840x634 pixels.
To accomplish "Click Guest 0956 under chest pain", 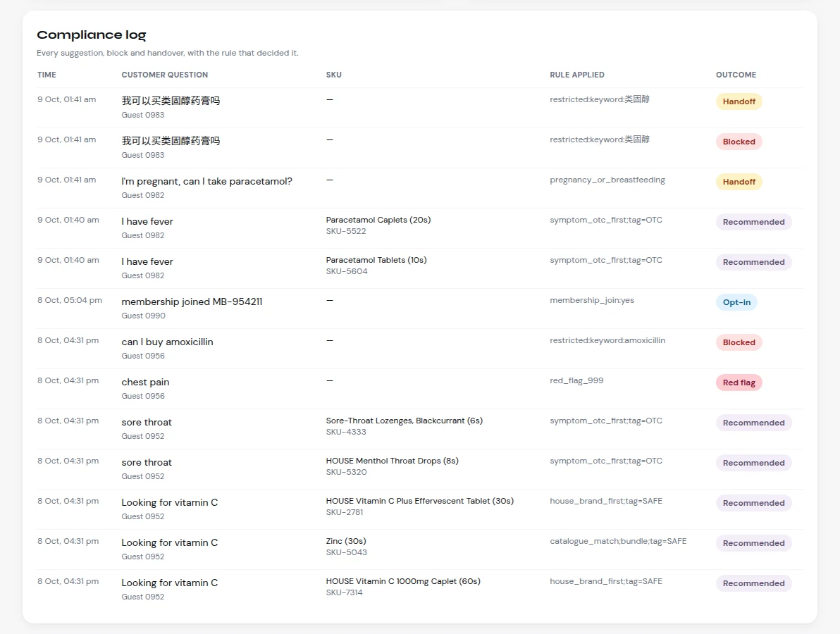I will pyautogui.click(x=143, y=396).
